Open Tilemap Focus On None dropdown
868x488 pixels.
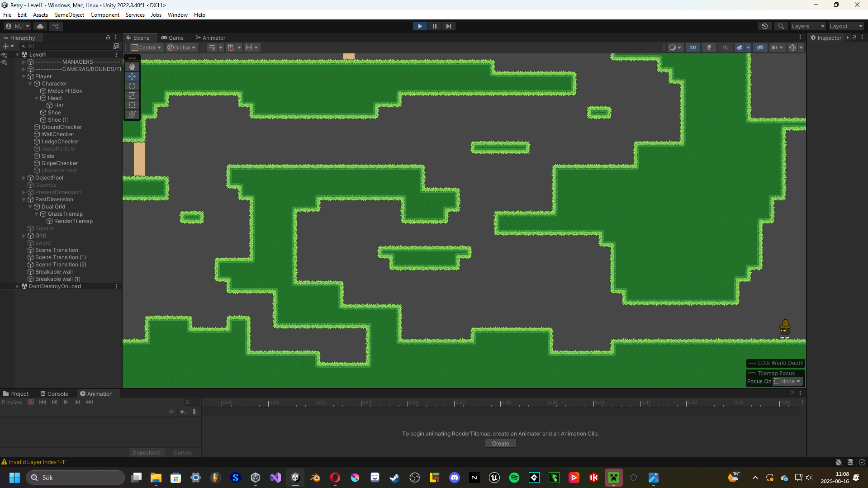[787, 381]
